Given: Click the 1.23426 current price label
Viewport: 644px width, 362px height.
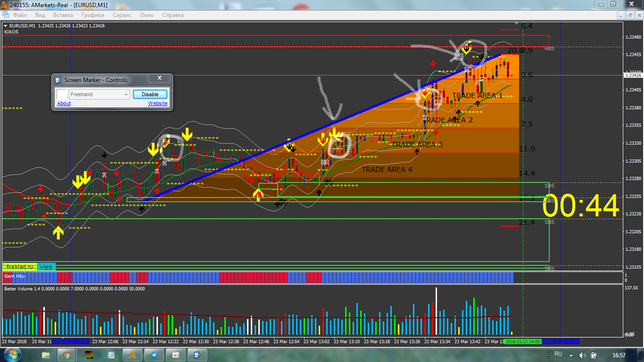Looking at the screenshot, I should click(632, 75).
